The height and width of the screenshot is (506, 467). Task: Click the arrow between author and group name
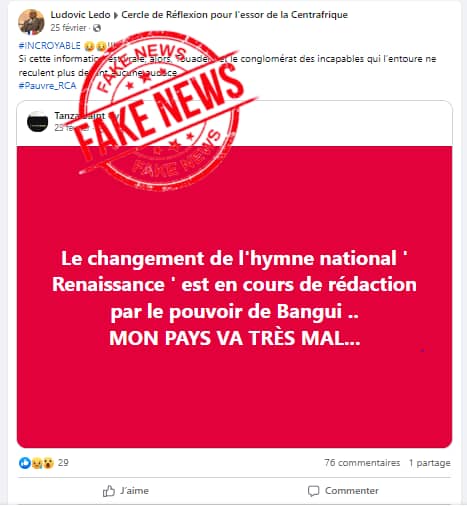(x=116, y=15)
